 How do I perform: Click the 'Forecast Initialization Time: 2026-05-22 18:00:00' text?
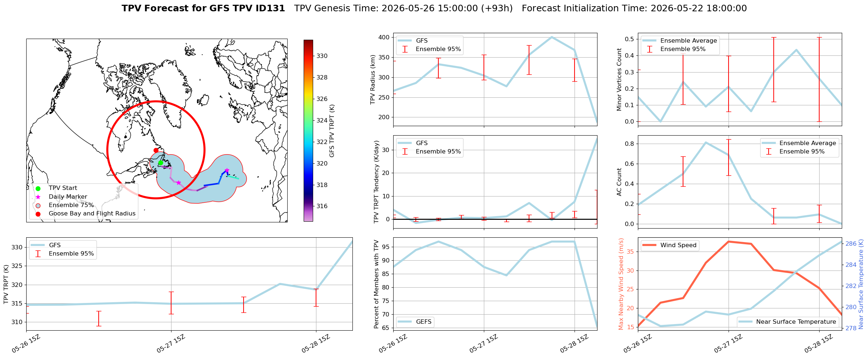[634, 8]
